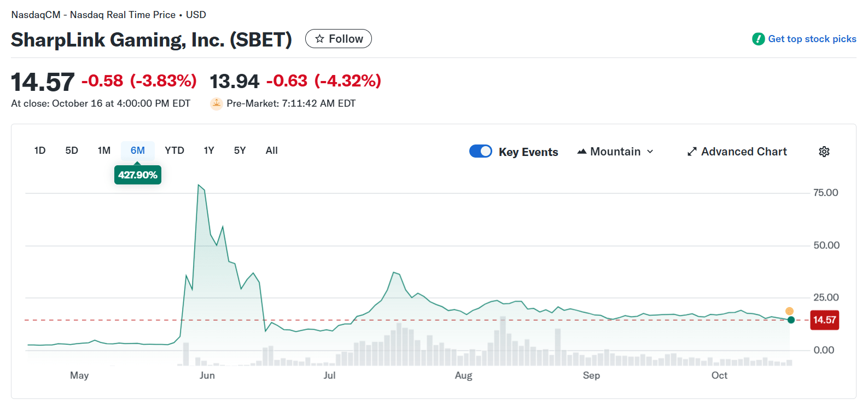Open the Get top stock picks link
Image resolution: width=868 pixels, height=405 pixels.
[x=812, y=39]
